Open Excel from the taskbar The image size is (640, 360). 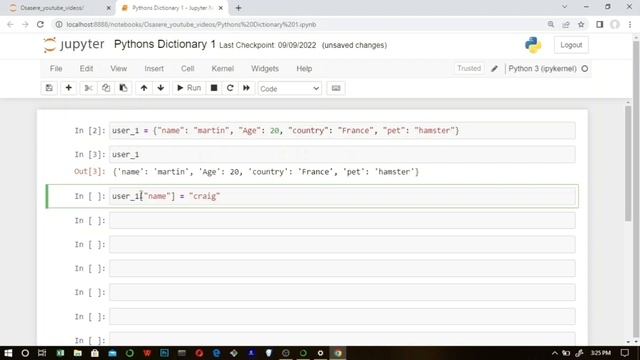[60, 353]
